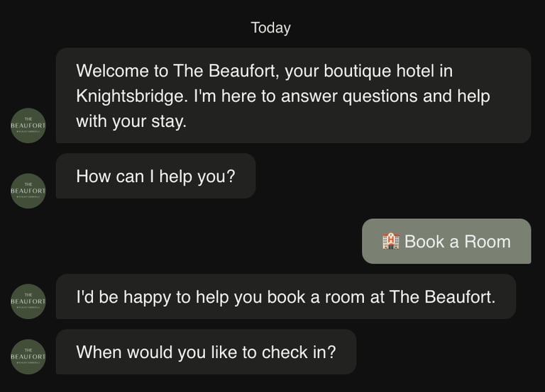This screenshot has width=545, height=392.
Task: Select the welcome message bubble
Action: click(x=293, y=95)
